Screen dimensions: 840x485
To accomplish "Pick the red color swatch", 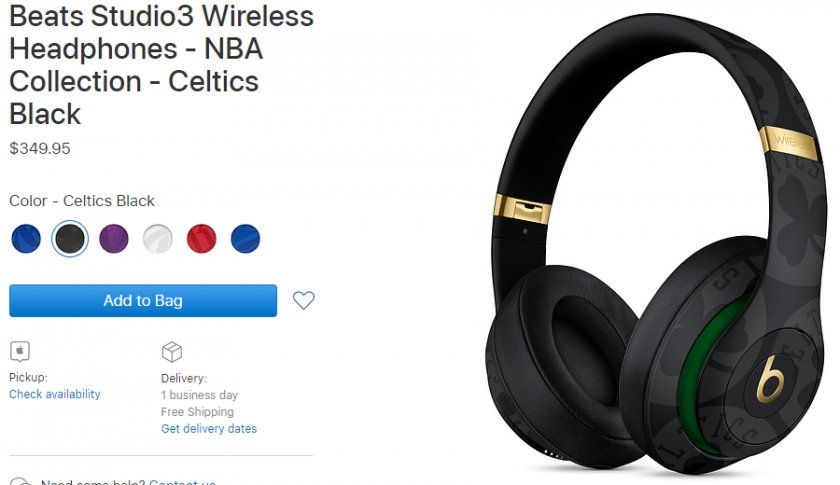I will tap(202, 238).
